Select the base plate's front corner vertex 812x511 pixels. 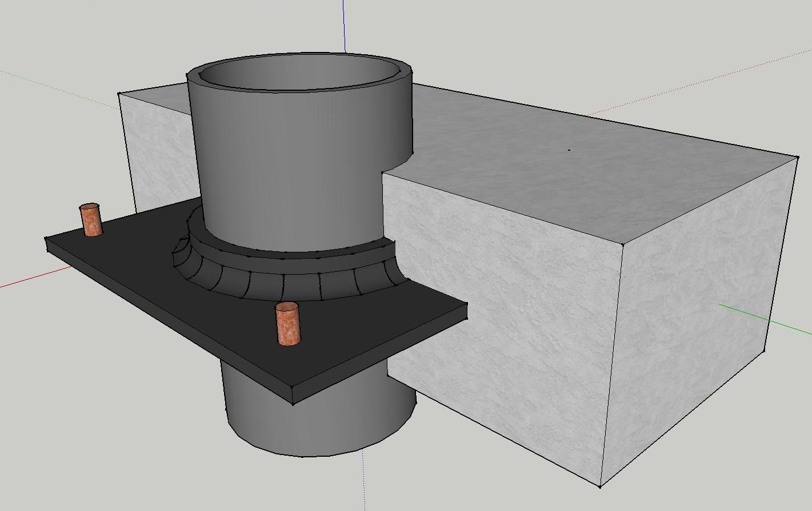point(293,404)
